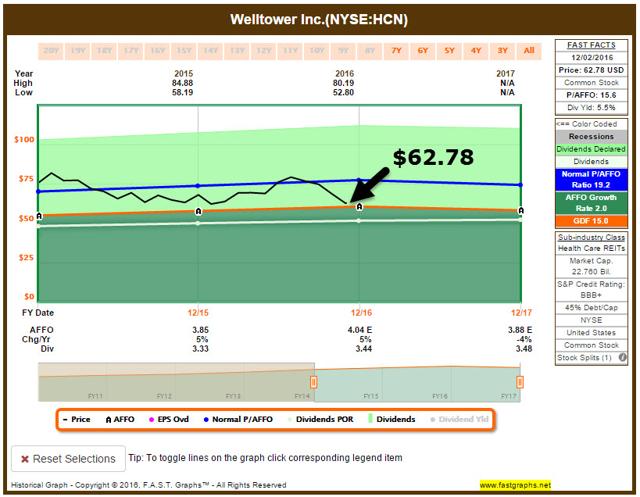Select the 6Y time range button
This screenshot has height=497, width=640.
pos(422,51)
